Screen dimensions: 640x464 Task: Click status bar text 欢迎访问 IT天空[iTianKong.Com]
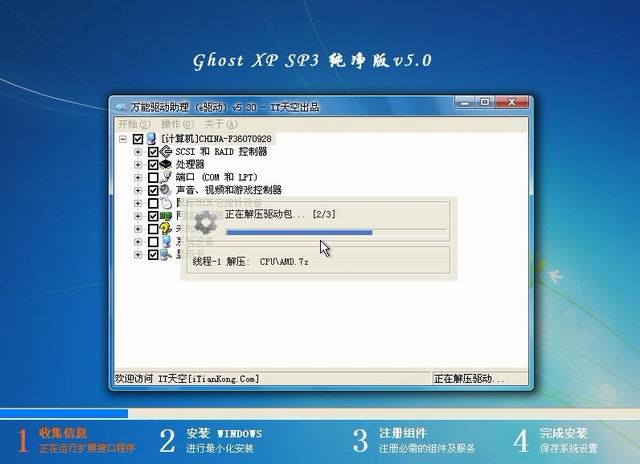click(x=187, y=379)
